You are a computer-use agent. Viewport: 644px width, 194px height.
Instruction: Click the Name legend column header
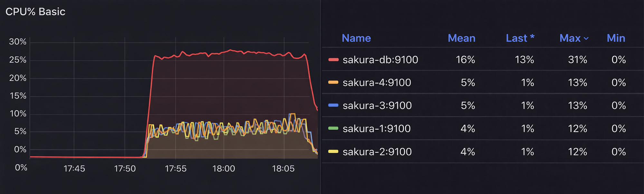click(x=356, y=38)
